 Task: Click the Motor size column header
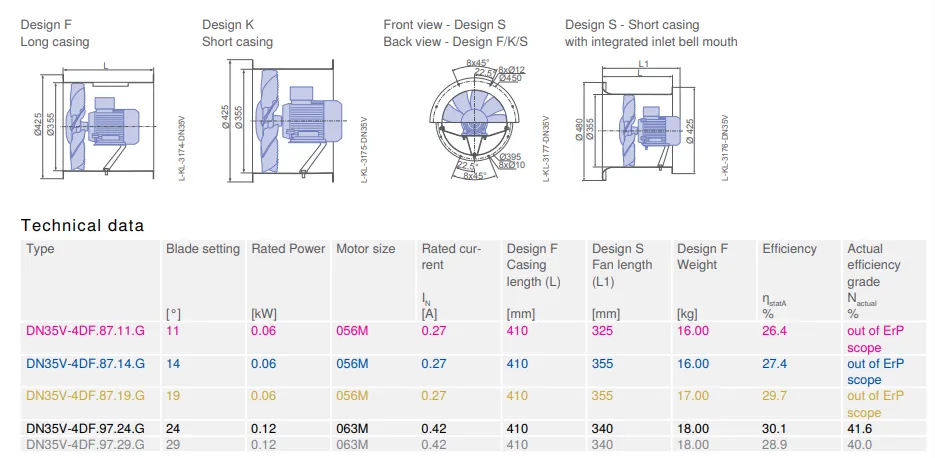click(x=366, y=249)
